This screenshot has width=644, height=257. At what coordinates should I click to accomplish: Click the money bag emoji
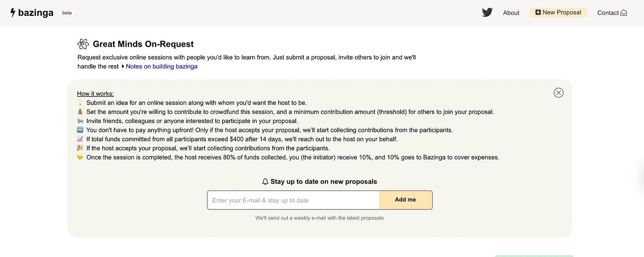tap(80, 112)
